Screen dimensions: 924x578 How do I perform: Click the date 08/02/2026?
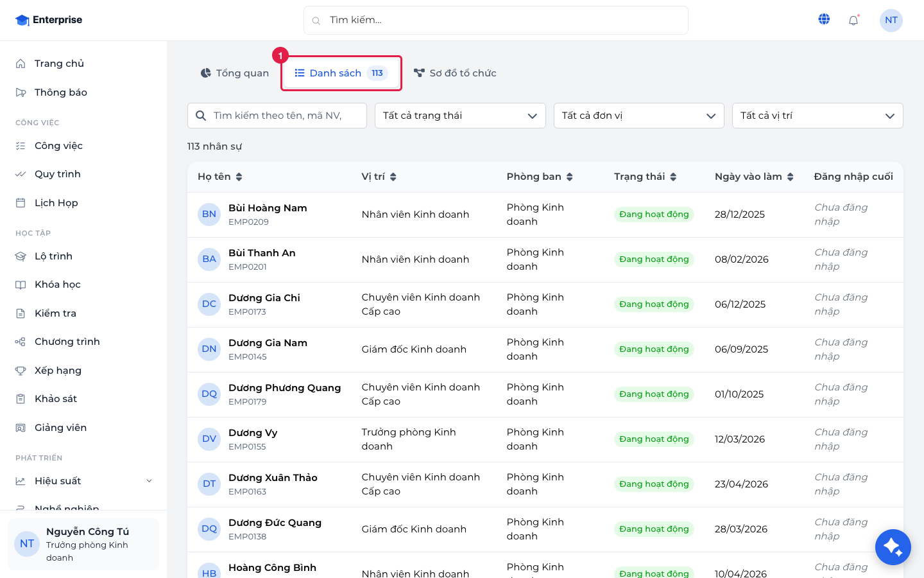coord(742,259)
